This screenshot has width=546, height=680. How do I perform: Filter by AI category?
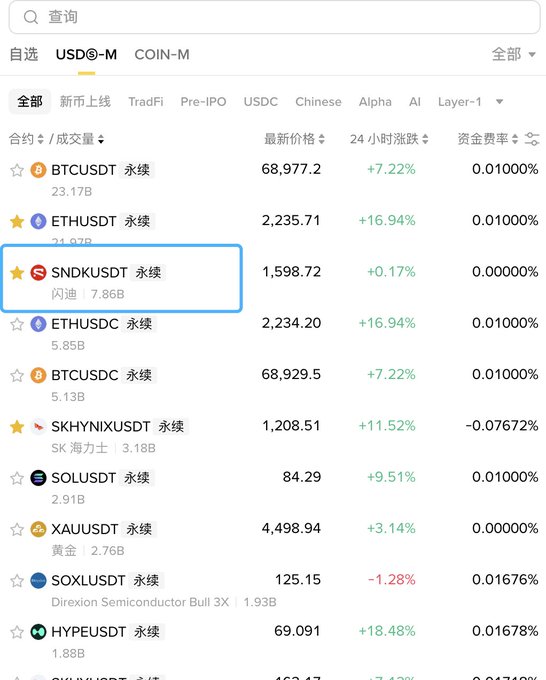click(415, 102)
